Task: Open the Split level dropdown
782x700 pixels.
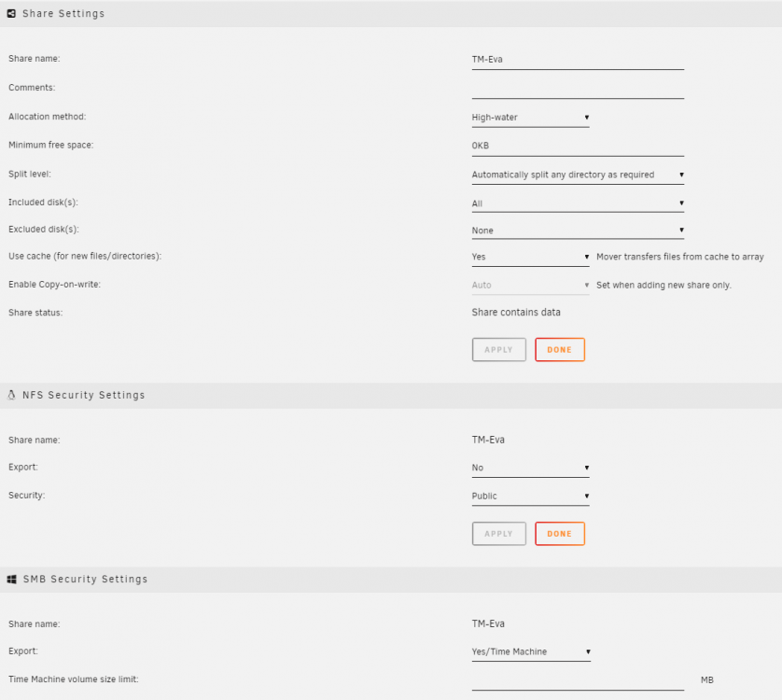Action: click(578, 175)
